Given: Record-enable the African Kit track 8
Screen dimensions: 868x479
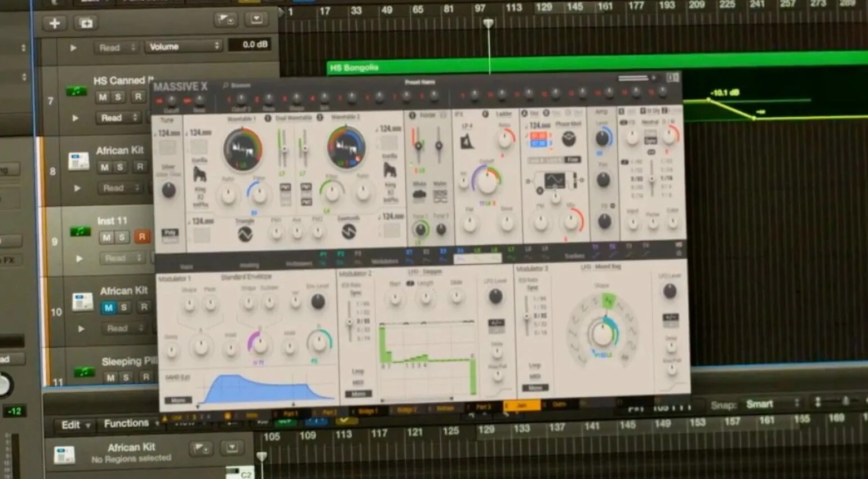Looking at the screenshot, I should click(139, 166).
